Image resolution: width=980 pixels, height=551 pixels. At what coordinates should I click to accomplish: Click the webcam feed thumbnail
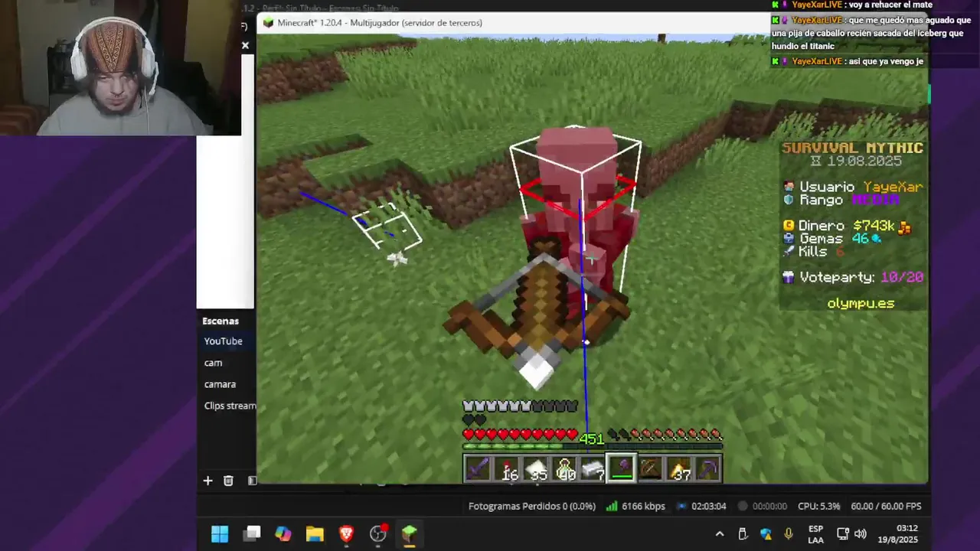(121, 67)
